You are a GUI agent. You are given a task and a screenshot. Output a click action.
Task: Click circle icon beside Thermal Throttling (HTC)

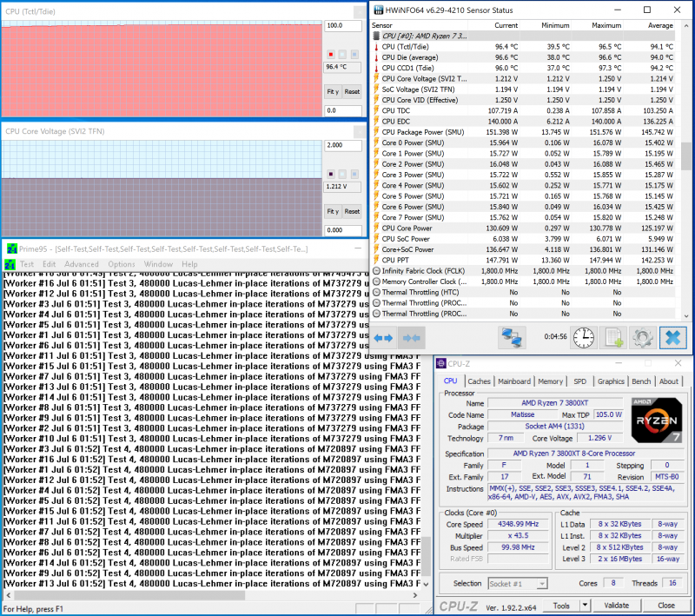point(376,292)
